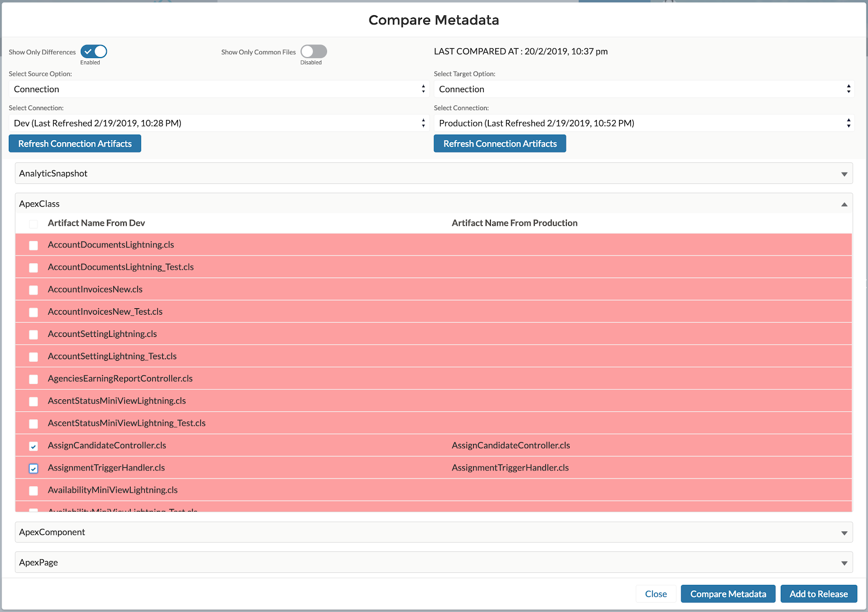
Task: Check AccountInvoicesNew.cls checkbox
Action: point(34,290)
